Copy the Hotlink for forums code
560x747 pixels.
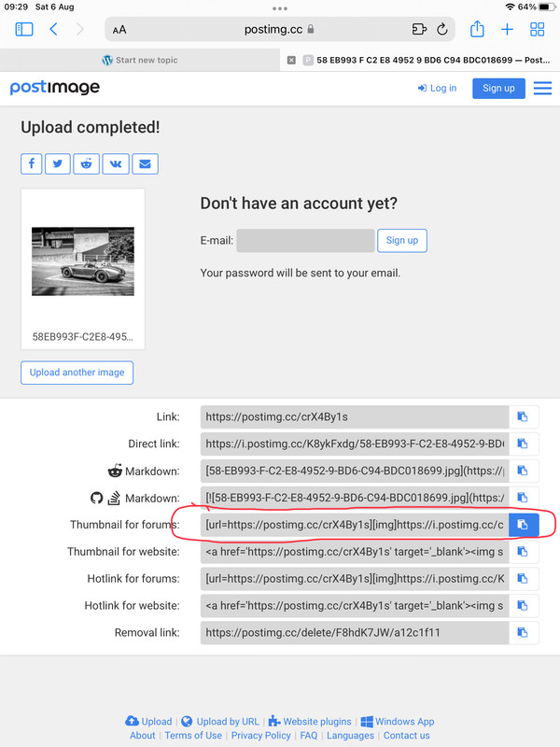524,578
